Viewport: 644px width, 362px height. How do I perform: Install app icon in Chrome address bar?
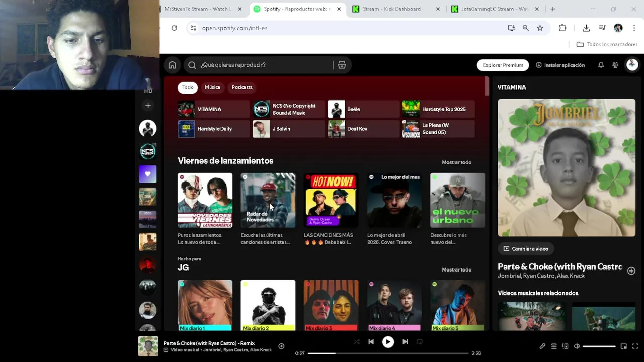(511, 28)
